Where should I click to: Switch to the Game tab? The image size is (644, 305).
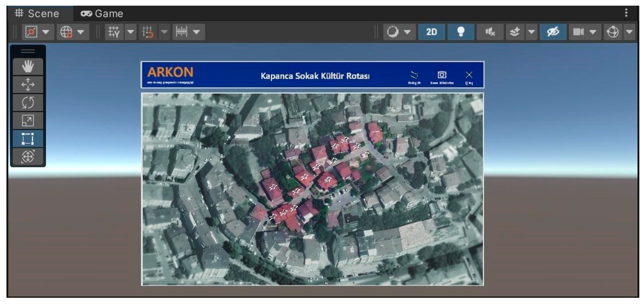coord(102,13)
